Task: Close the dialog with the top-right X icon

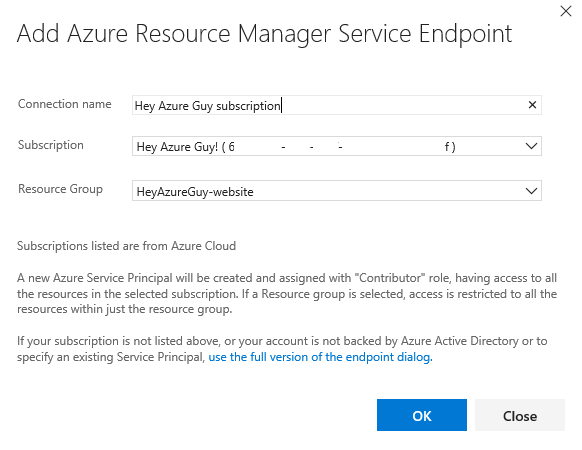Action: (566, 11)
